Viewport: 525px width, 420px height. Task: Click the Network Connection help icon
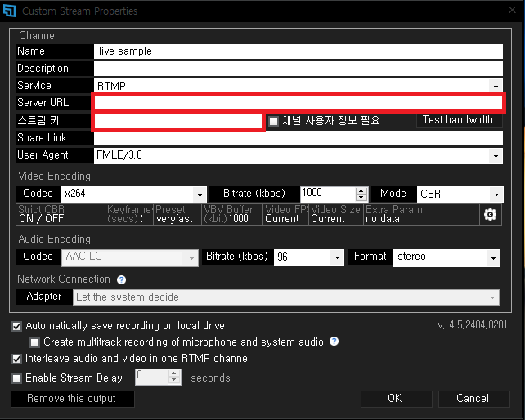click(x=121, y=279)
